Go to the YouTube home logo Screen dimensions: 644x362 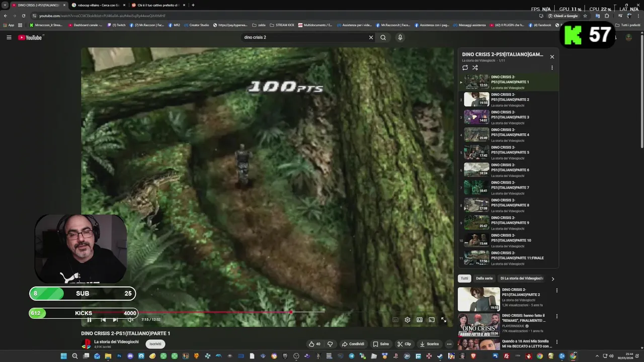[30, 37]
